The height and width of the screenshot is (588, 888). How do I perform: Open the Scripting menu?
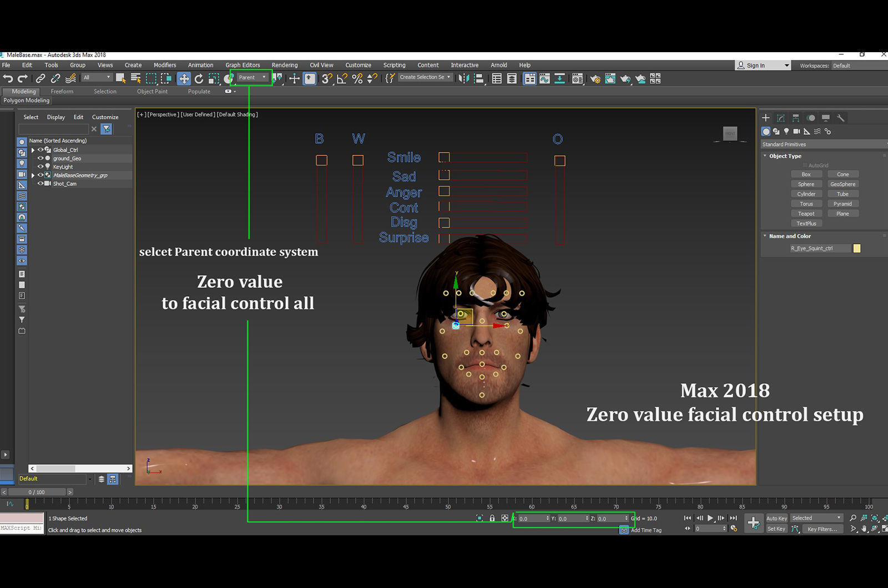(x=394, y=65)
